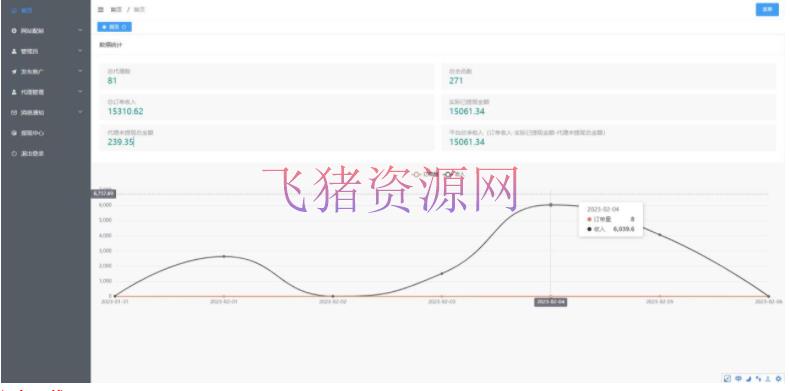790x391 pixels.
Task: Click the total order income value 15310.62
Action: [x=125, y=111]
